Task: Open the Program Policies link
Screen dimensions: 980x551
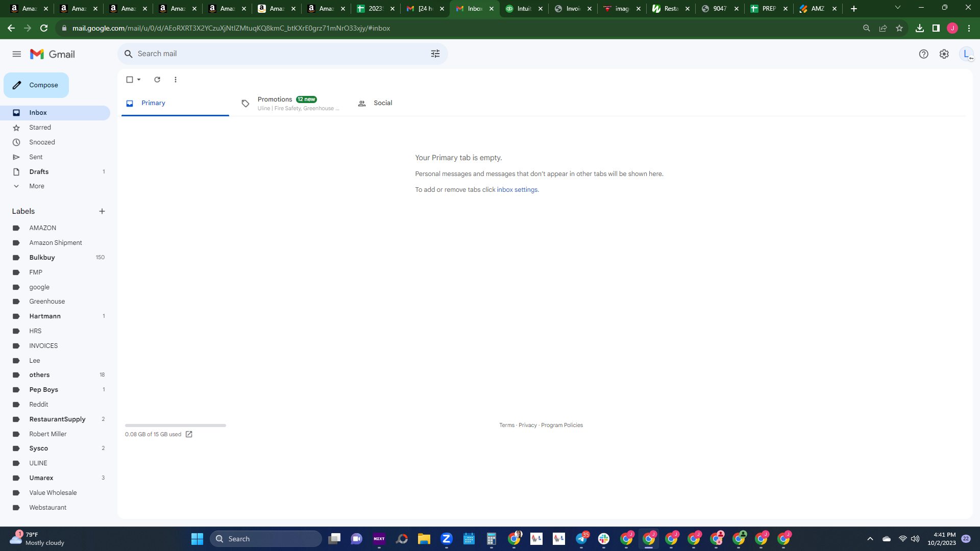Action: [x=562, y=425]
